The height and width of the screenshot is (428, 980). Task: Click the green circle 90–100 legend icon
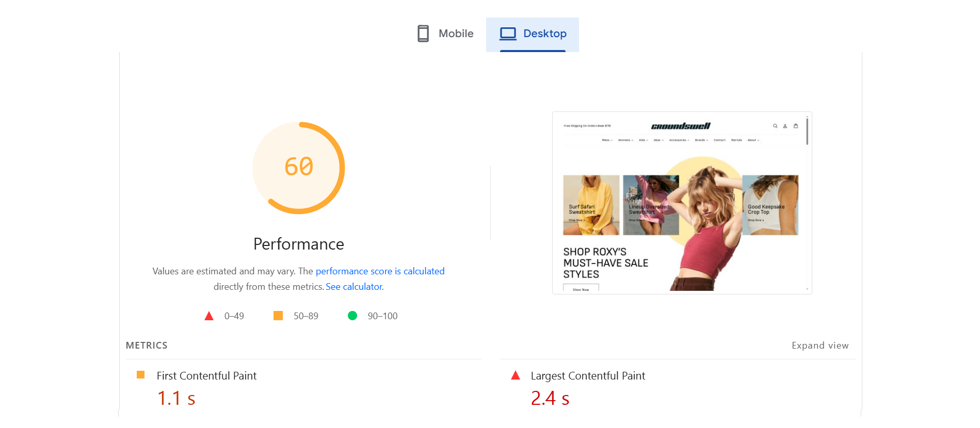tap(352, 316)
